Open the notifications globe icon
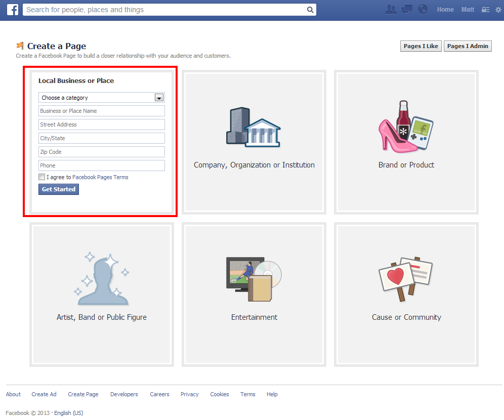 pos(423,10)
